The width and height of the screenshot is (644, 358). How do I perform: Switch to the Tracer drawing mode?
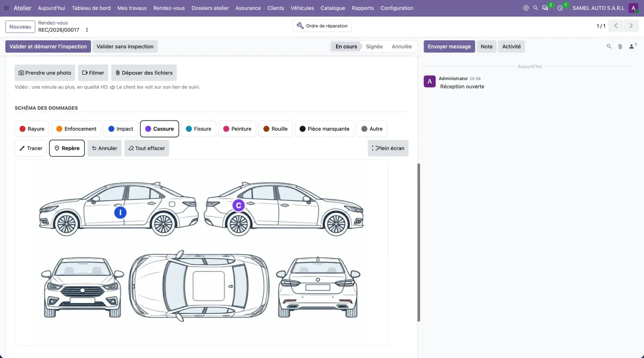pyautogui.click(x=31, y=148)
